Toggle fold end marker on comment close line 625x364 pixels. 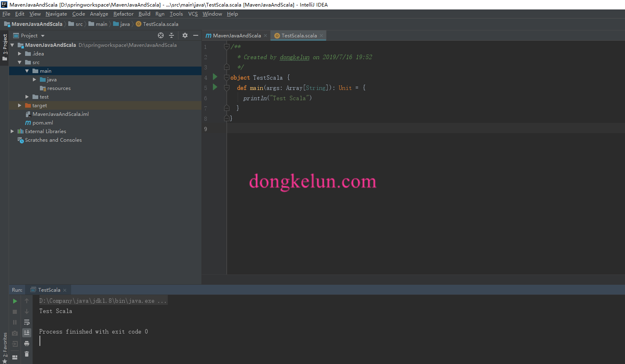(x=227, y=67)
